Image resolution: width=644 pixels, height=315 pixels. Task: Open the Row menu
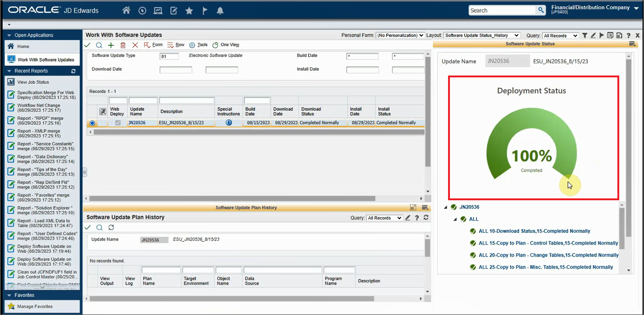pos(176,45)
